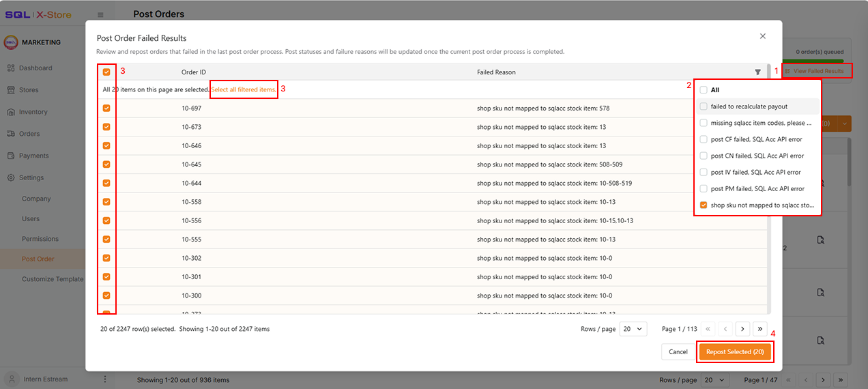Screen dimensions: 868x389
Task: Jump to the last page in the dialog
Action: click(760, 329)
